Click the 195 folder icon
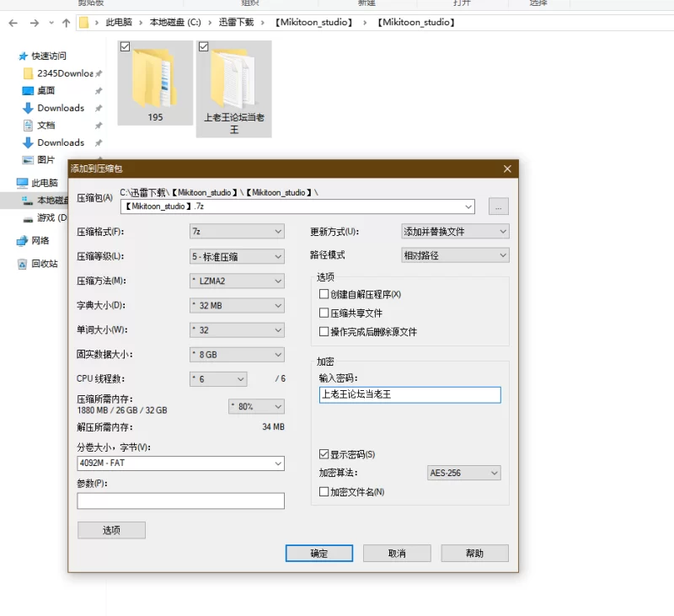Screen dimensions: 674x616 pyautogui.click(x=154, y=78)
